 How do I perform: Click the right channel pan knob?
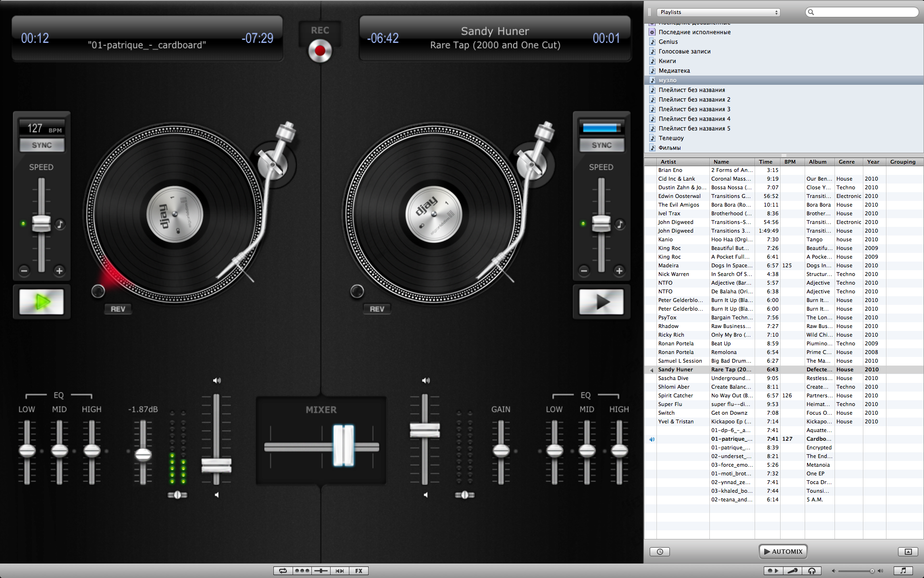point(464,495)
